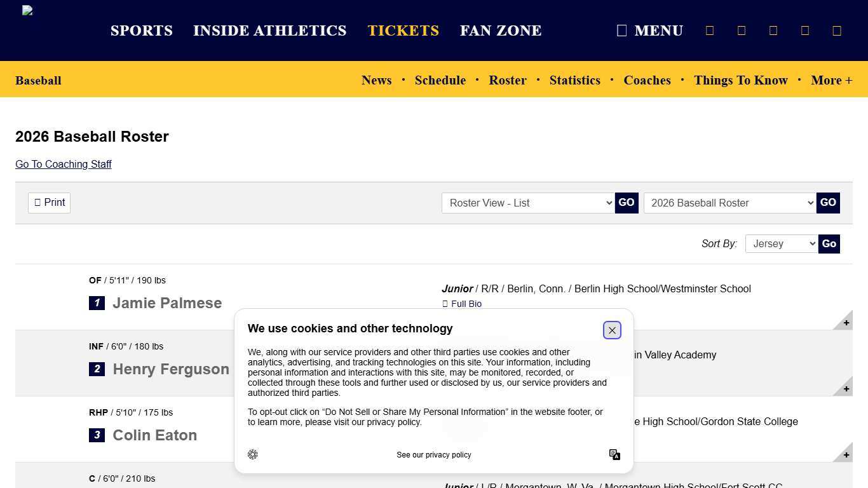Open the INSIDE ATHLETICS menu

tap(269, 30)
